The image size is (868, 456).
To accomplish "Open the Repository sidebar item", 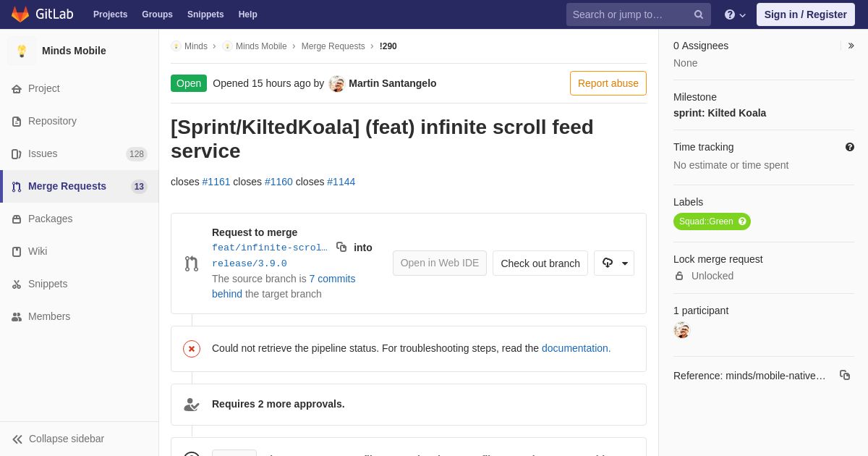I will [x=52, y=121].
